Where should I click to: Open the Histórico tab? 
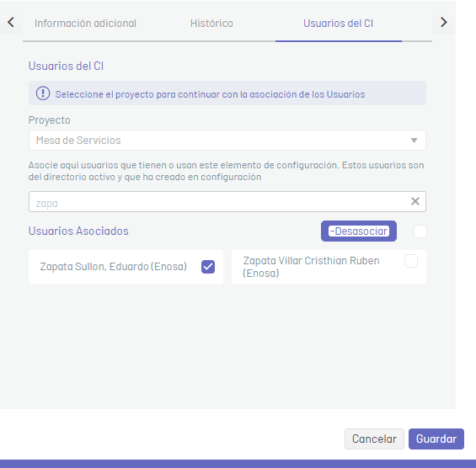[x=211, y=24]
